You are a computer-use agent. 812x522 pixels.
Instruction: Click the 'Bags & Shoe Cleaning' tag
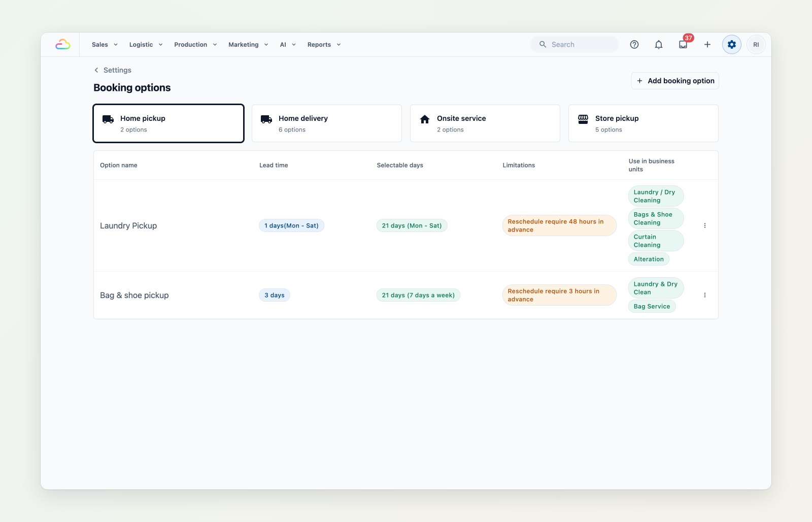coord(656,218)
